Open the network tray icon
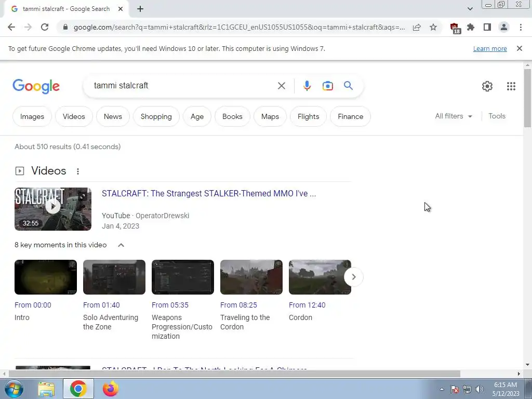Screen dimensions: 532x399 tap(467, 389)
